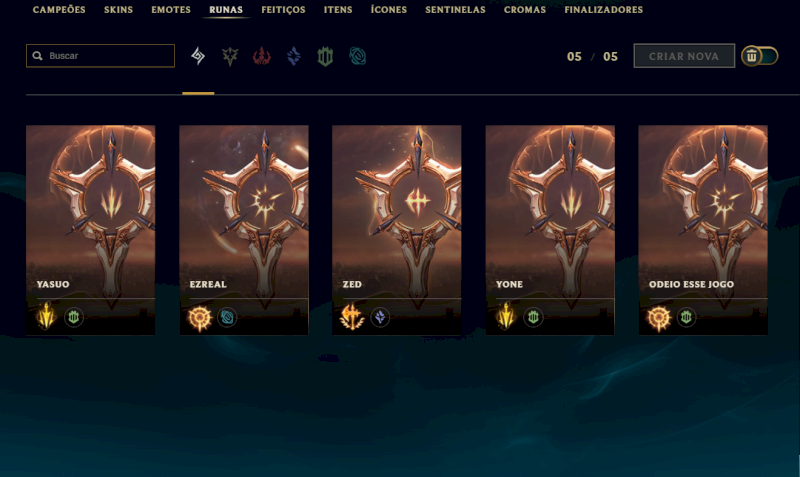This screenshot has height=477, width=800.
Task: Open the Finalizadores tab
Action: click(604, 10)
